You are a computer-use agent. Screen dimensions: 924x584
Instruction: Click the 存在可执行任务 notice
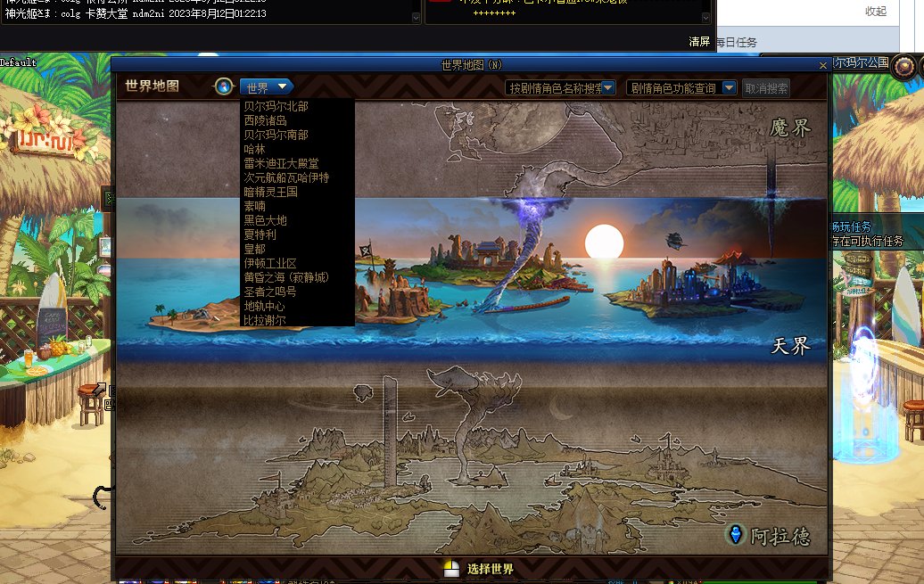pos(868,241)
